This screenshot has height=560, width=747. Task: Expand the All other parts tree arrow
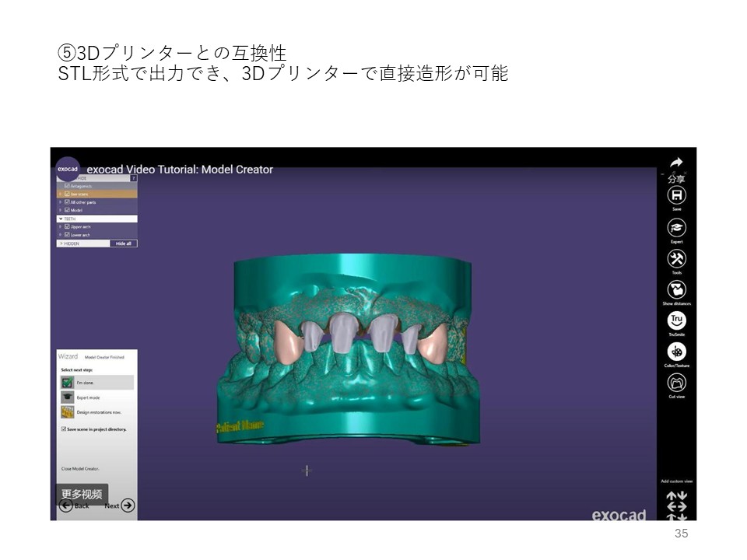point(61,202)
